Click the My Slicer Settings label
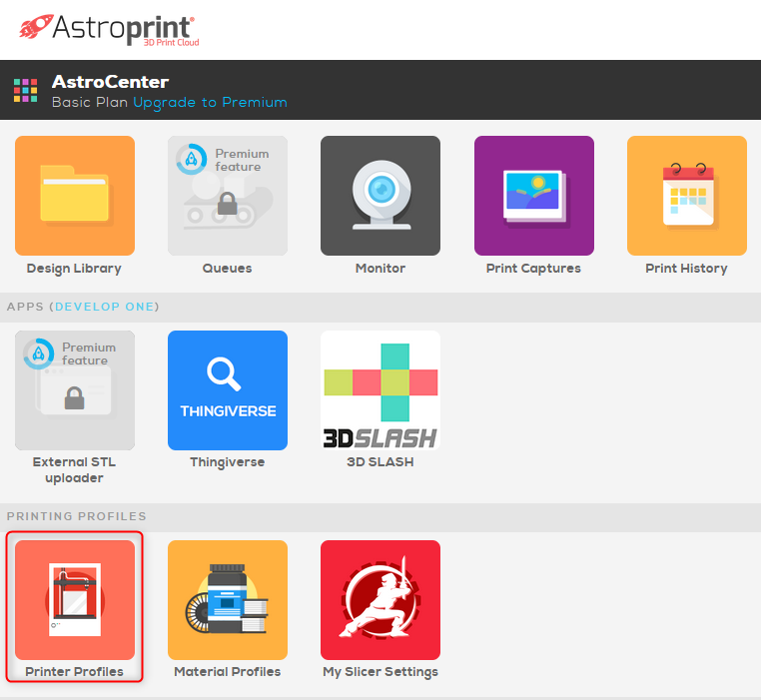761x700 pixels. click(380, 672)
